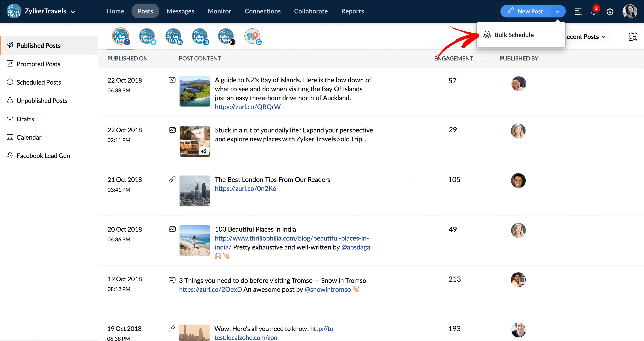Click the +3 more images badge
The height and width of the screenshot is (341, 644).
(x=204, y=151)
